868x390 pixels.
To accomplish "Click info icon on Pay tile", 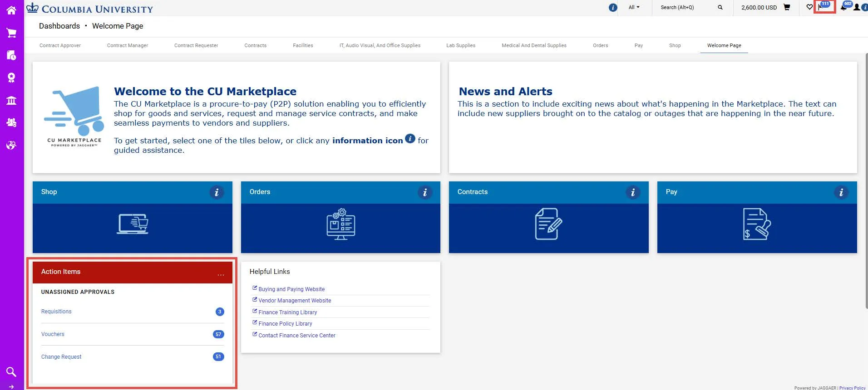I will [841, 192].
